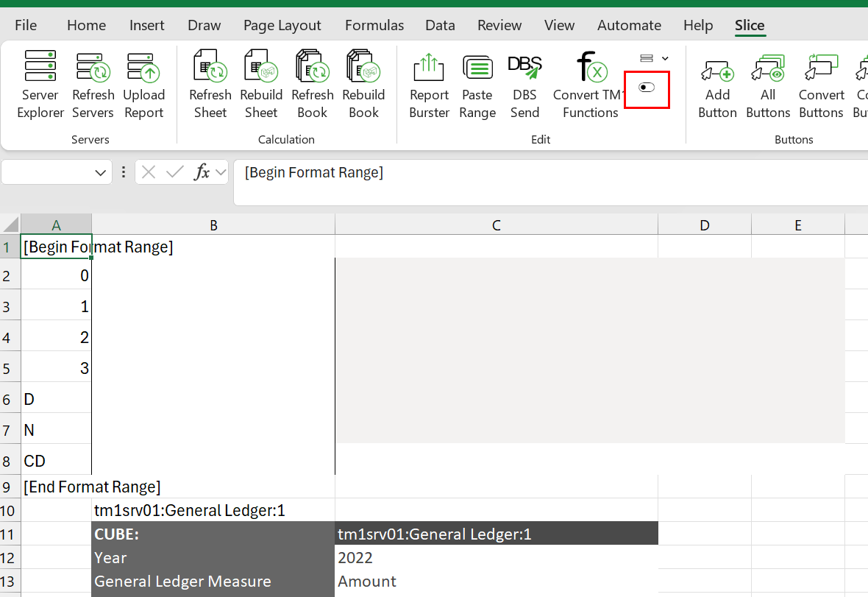The image size is (868, 597).
Task: Open the Name Box dropdown
Action: [100, 173]
